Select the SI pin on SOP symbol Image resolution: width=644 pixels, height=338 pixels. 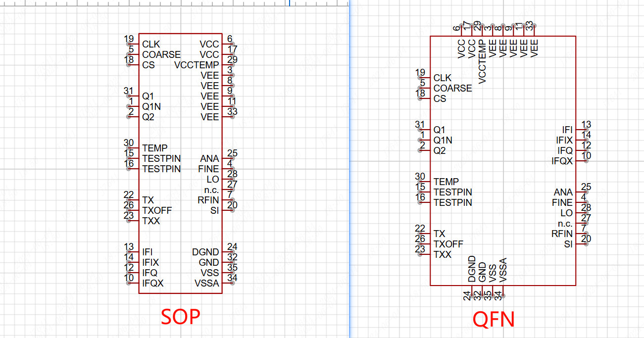tap(214, 211)
